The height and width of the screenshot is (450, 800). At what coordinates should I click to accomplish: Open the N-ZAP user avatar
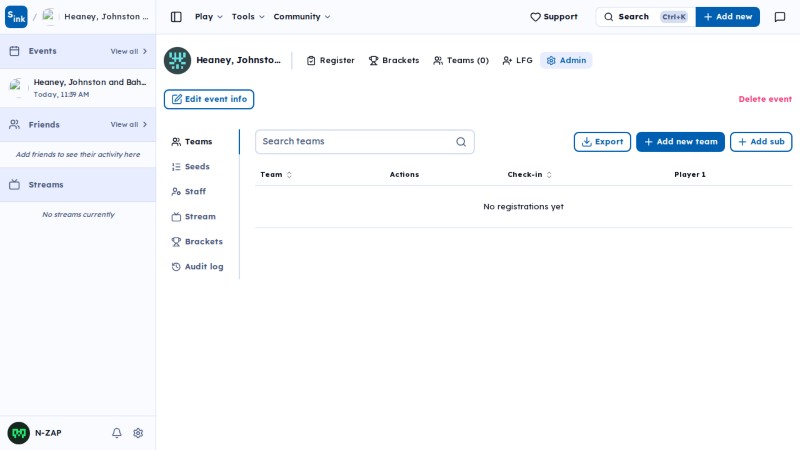[19, 433]
